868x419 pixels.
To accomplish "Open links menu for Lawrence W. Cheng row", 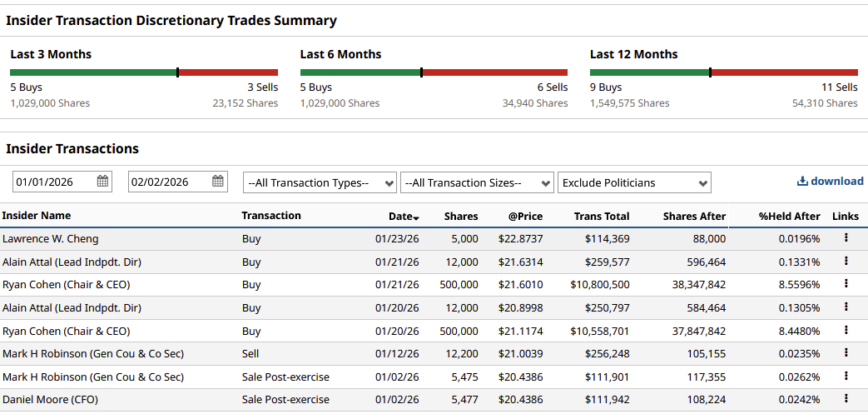I will coord(846,238).
